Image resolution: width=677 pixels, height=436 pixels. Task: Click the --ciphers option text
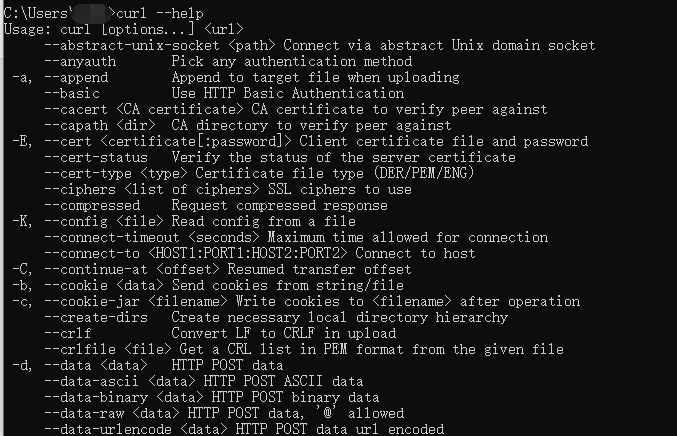click(80, 189)
